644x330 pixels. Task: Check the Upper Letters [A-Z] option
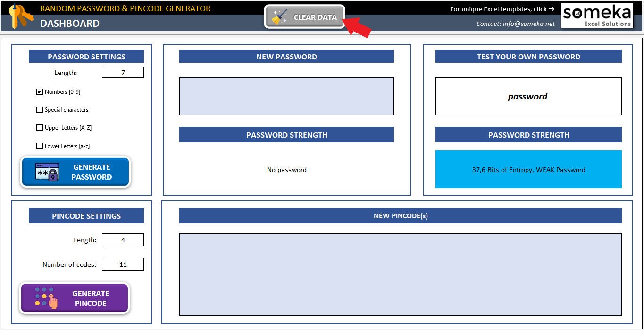click(40, 127)
